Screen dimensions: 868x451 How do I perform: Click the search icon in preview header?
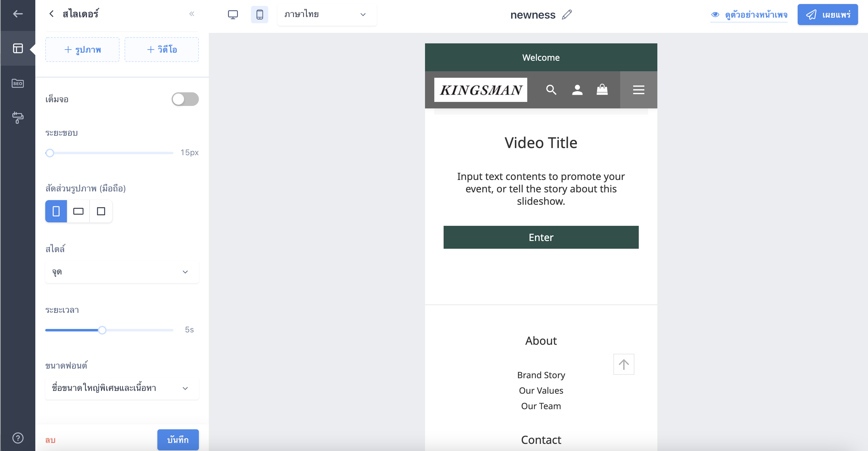pyautogui.click(x=551, y=90)
